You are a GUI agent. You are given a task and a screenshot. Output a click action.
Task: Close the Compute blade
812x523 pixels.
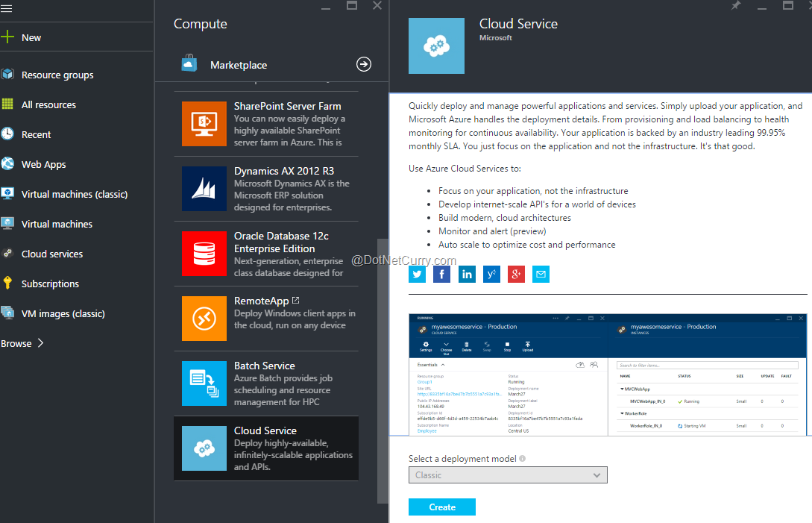click(x=377, y=6)
